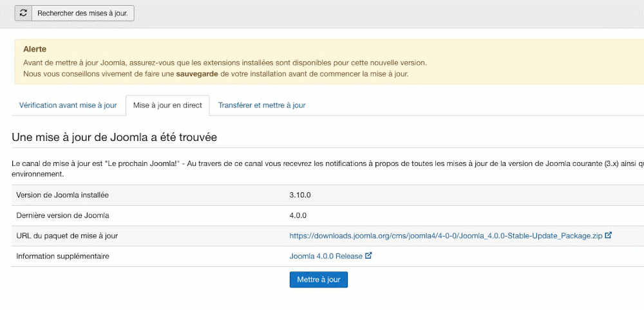The width and height of the screenshot is (644, 310).
Task: Click bold word 'sauvegarde' in alert
Action: pos(197,74)
